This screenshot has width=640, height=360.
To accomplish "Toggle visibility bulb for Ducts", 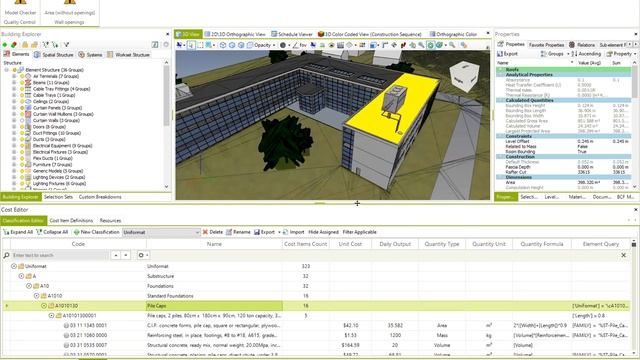I will (22, 140).
